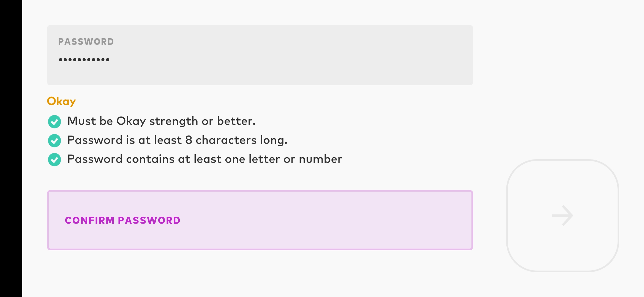Click the black bar at the left edge
The width and height of the screenshot is (644, 297).
(11, 148)
